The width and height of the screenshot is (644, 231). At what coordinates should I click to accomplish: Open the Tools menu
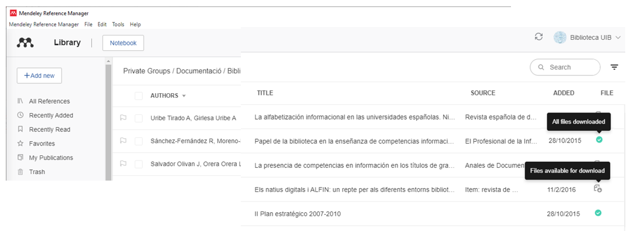118,24
